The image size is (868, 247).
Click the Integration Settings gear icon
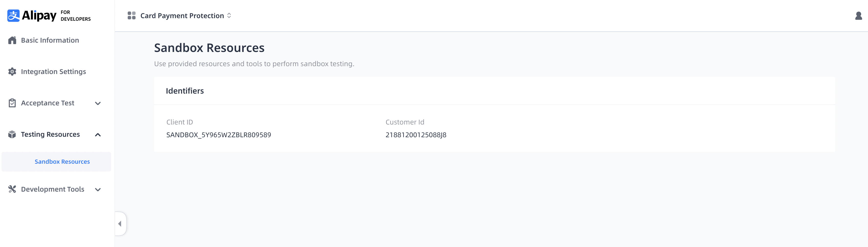(12, 72)
